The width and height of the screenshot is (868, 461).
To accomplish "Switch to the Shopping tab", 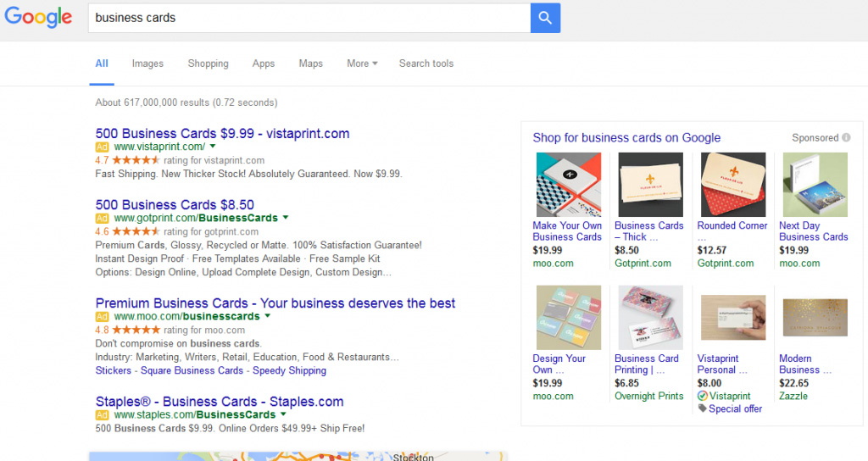I will (x=208, y=64).
